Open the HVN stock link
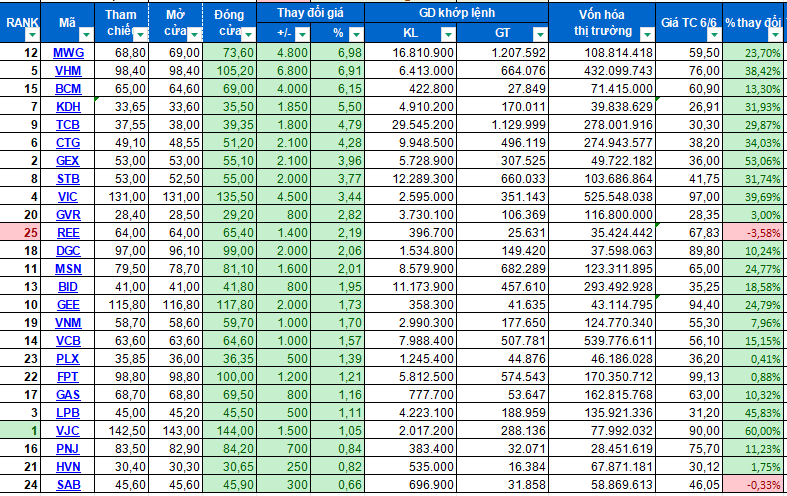 (x=68, y=467)
